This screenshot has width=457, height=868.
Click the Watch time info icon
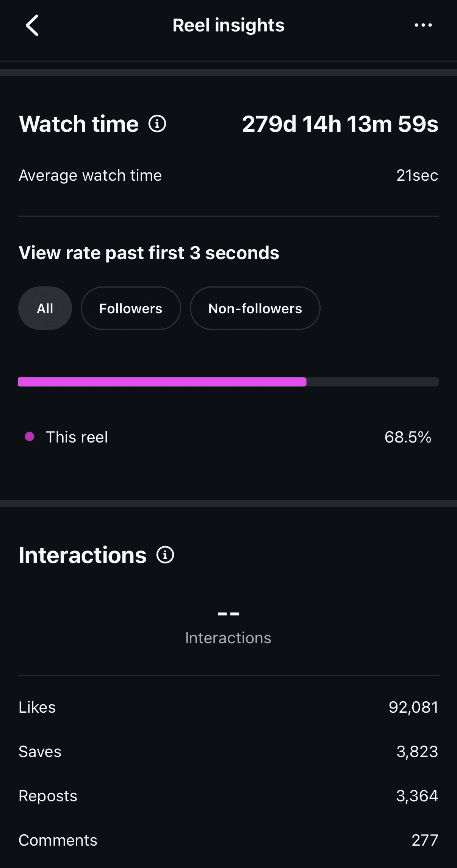tap(157, 124)
